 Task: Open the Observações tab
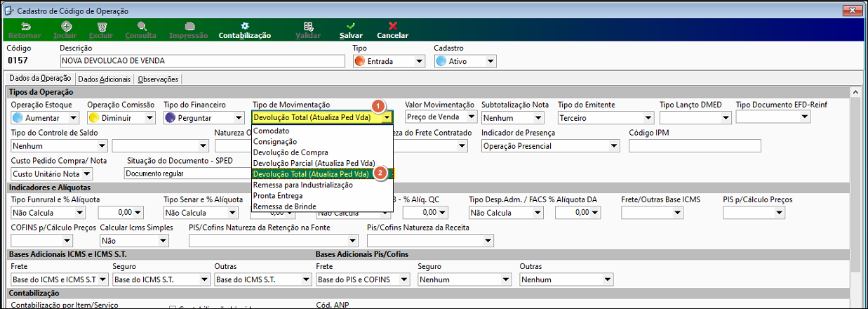(x=158, y=79)
